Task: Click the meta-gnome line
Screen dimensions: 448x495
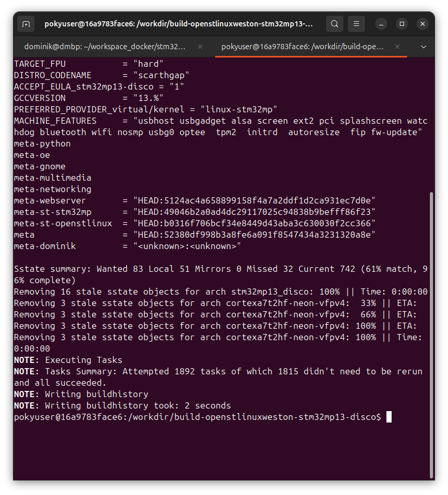Action: (x=40, y=166)
